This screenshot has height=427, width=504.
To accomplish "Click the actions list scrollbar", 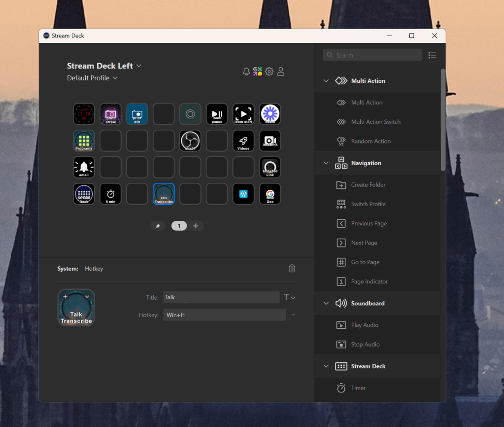I will coord(443,120).
